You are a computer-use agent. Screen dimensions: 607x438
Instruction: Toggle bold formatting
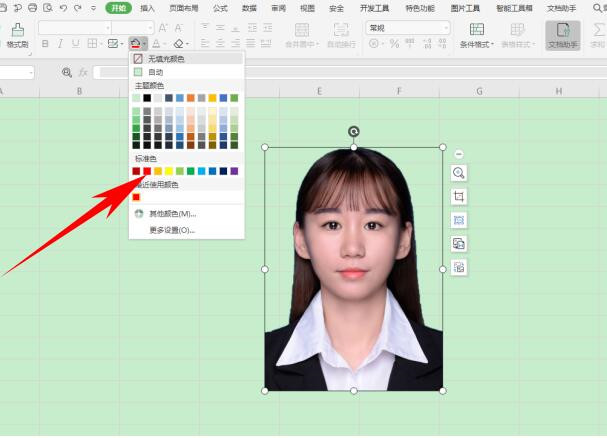pyautogui.click(x=46, y=44)
